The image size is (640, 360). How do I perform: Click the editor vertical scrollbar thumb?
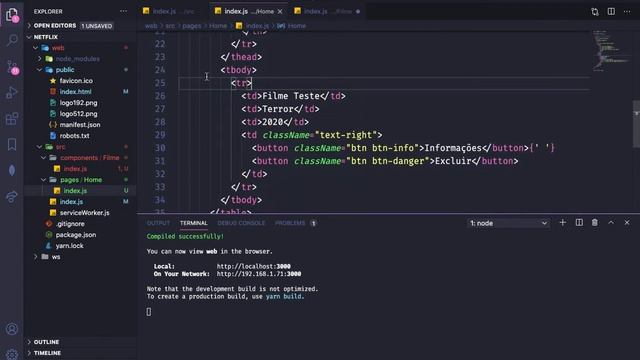(x=636, y=124)
